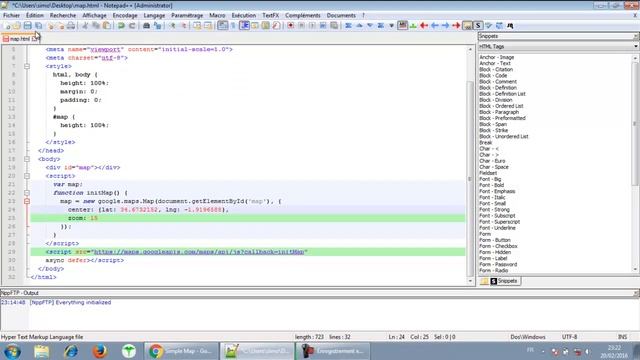
Task: Open the Recherche menu
Action: click(x=63, y=16)
